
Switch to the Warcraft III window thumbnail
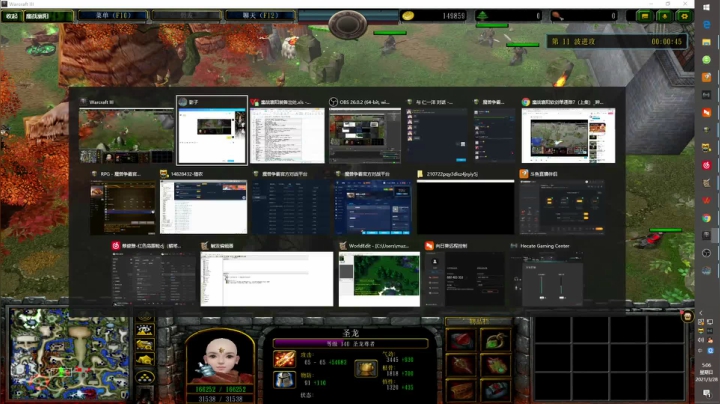(126, 136)
